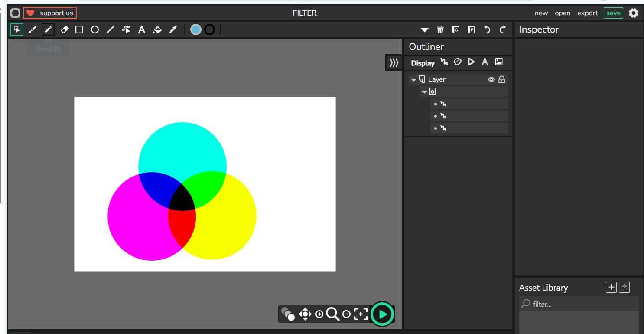Select the Rectangle tool
The width and height of the screenshot is (644, 334).
(79, 29)
